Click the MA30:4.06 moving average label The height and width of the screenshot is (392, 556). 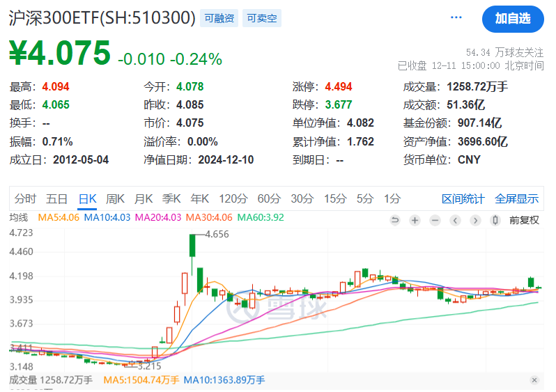coord(209,217)
